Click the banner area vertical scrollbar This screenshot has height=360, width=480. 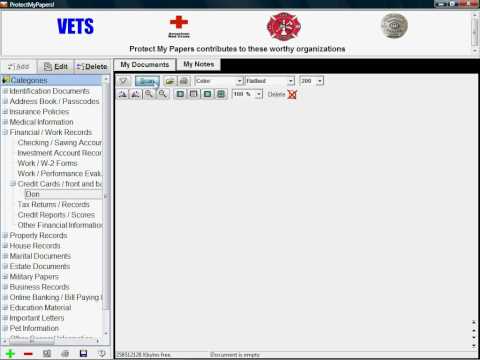point(475,32)
